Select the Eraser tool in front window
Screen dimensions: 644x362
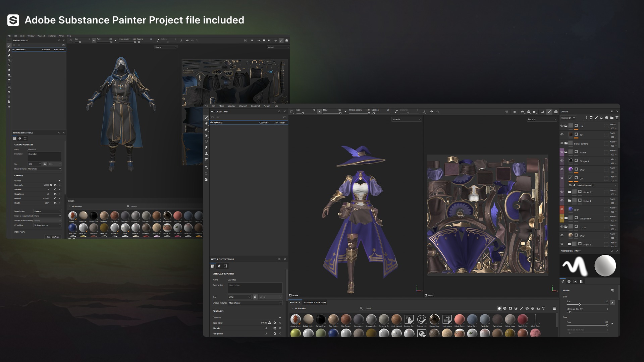pos(206,124)
